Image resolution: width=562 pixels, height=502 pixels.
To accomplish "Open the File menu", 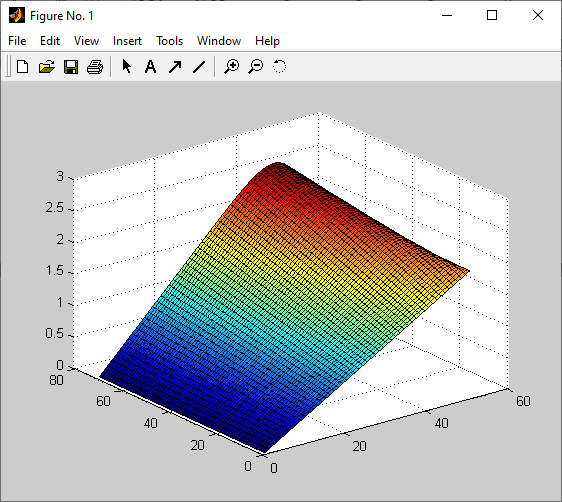I will [17, 41].
